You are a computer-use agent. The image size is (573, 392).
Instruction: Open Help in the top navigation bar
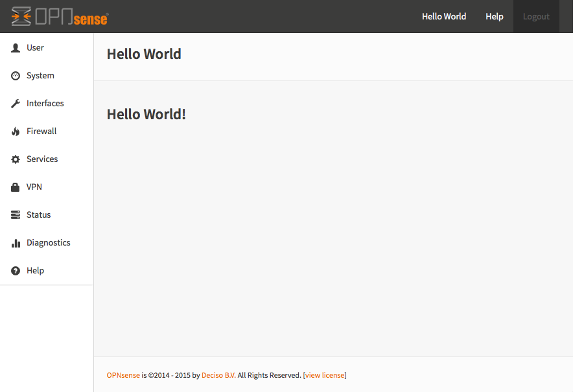495,16
